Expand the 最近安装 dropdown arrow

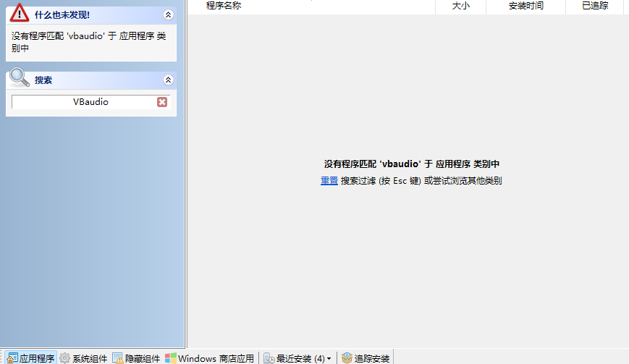(x=329, y=358)
